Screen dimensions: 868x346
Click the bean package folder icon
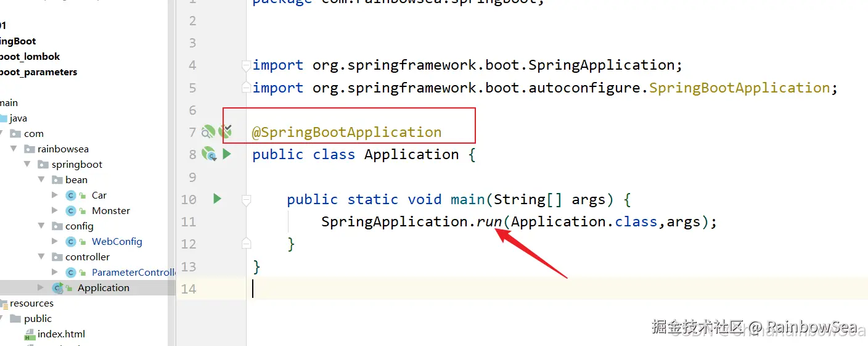57,180
